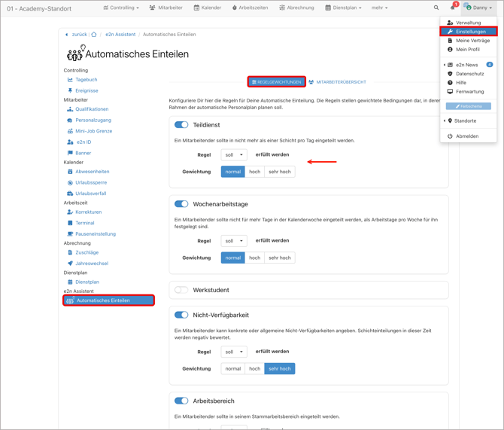Select Einstellungen in user menu

(469, 32)
